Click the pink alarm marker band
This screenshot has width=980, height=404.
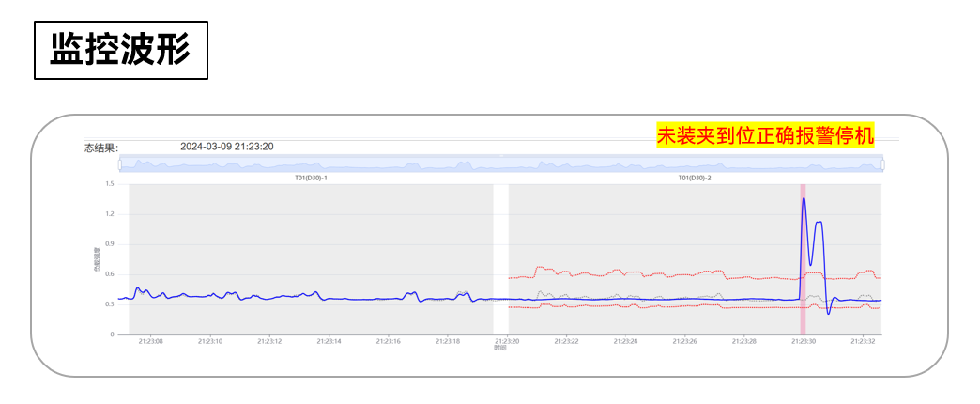click(804, 259)
